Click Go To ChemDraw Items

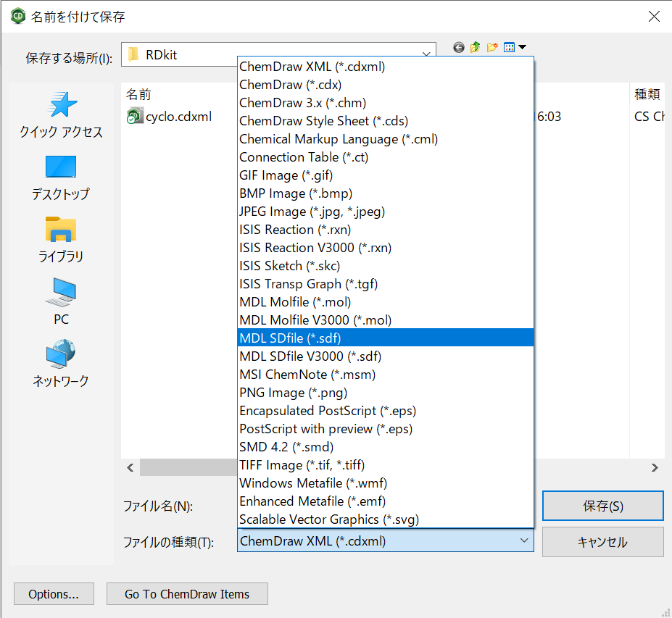pyautogui.click(x=187, y=594)
